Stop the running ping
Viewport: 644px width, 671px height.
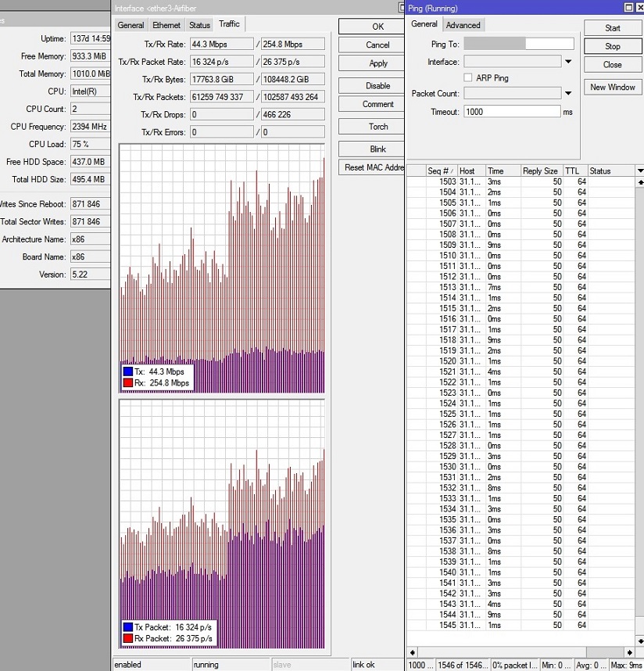(613, 47)
